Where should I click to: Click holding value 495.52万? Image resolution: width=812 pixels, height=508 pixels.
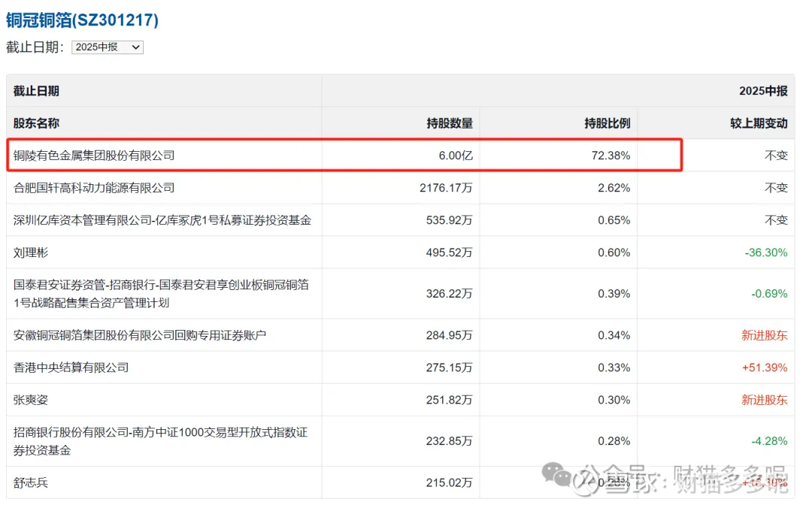pyautogui.click(x=450, y=252)
